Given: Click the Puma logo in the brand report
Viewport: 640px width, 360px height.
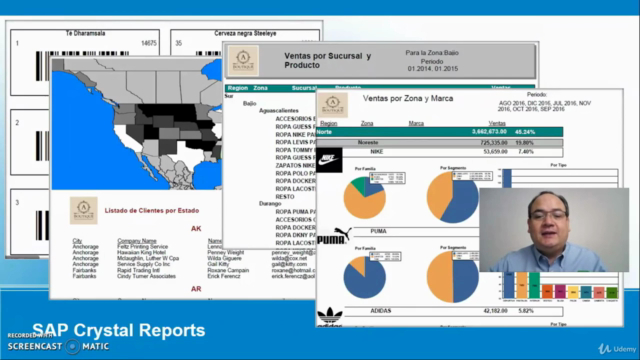Looking at the screenshot, I should 334,236.
